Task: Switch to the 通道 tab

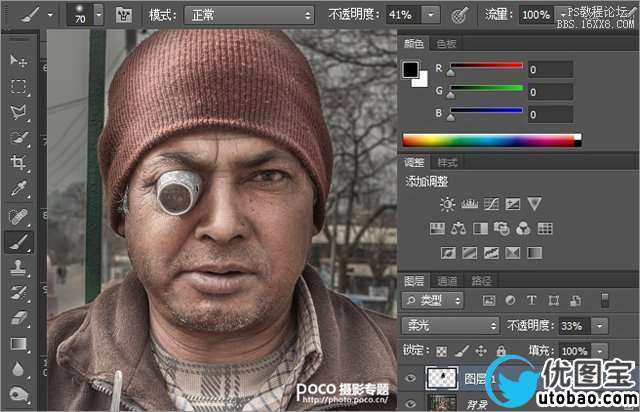Action: [448, 281]
